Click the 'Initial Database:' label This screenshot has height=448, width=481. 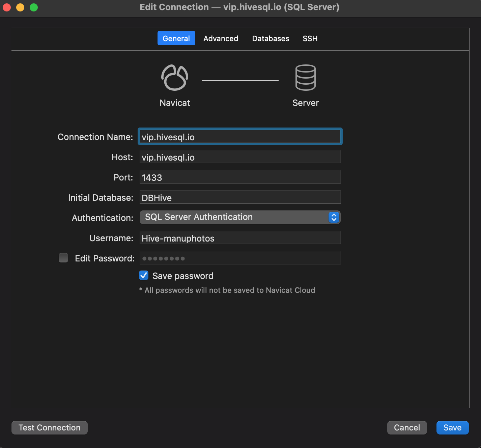(x=101, y=198)
